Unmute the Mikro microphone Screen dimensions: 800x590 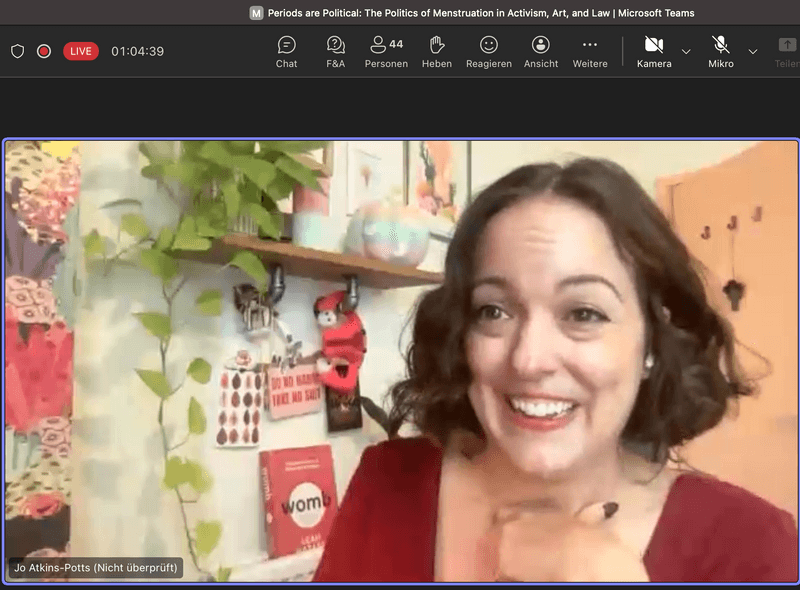[721, 52]
